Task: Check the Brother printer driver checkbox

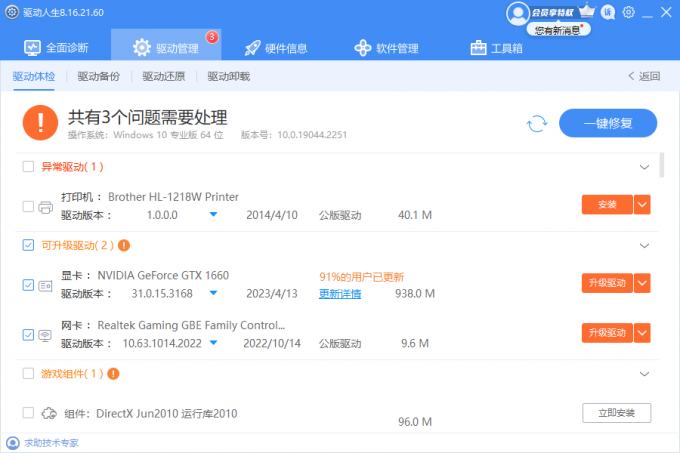Action: tap(28, 206)
